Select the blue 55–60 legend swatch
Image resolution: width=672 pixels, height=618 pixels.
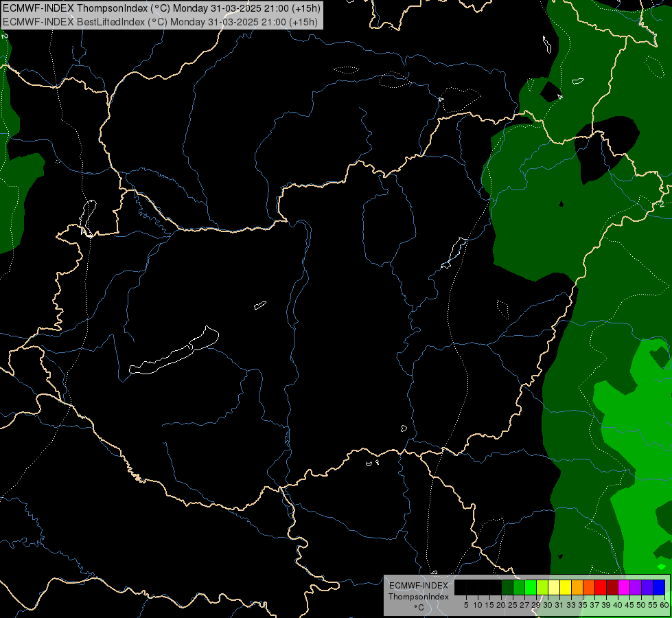point(659,587)
